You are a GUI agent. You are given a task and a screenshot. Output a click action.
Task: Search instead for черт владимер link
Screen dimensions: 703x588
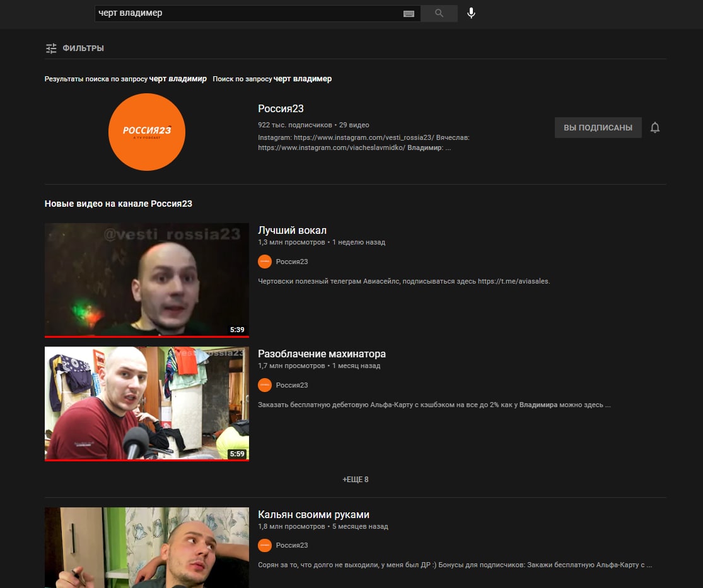coord(303,79)
